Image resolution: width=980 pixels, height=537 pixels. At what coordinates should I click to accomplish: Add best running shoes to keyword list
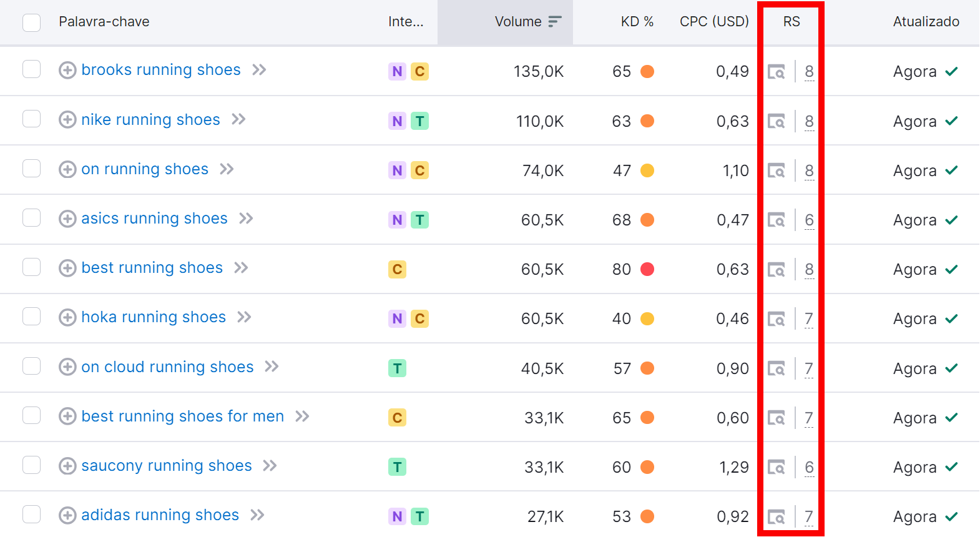pyautogui.click(x=67, y=268)
